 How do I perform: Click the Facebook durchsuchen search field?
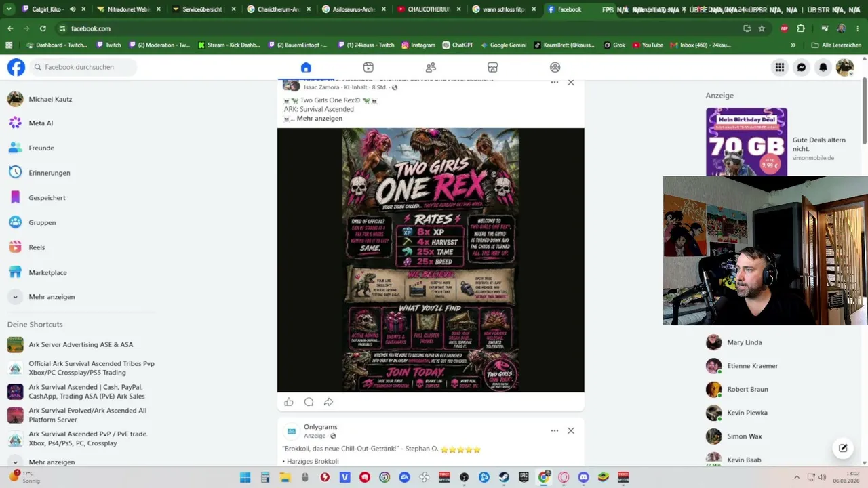coord(84,67)
